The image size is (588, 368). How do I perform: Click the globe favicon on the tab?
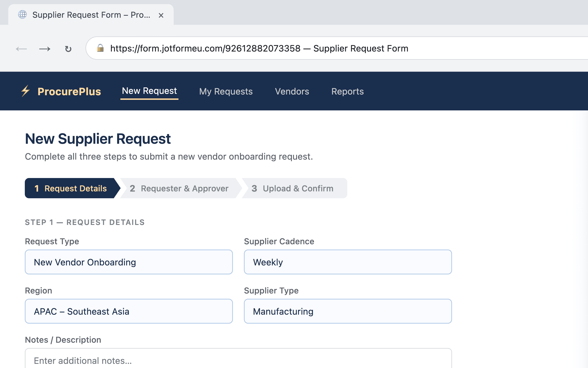coord(22,14)
